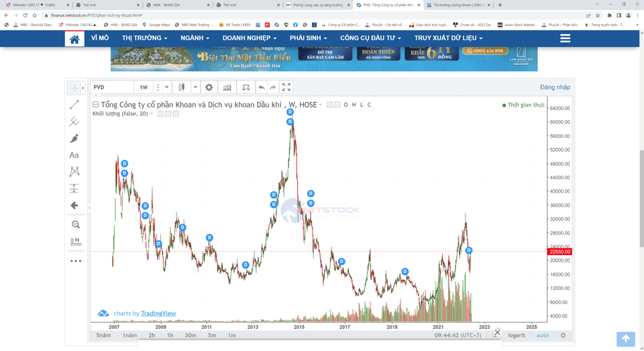Set time range to 30m
Viewport: 644px width, 351px height.
pyautogui.click(x=190, y=336)
